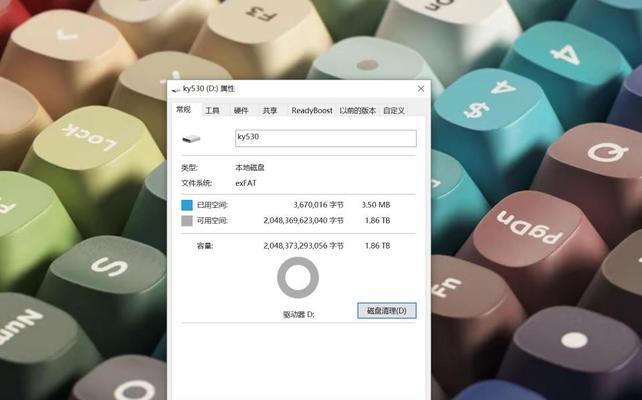642x400 pixels.
Task: Click the 3.50 MB used size
Action: point(376,205)
